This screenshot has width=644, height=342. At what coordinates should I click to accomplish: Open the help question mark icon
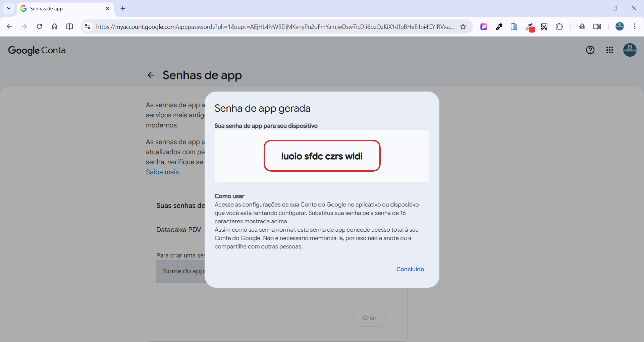590,50
